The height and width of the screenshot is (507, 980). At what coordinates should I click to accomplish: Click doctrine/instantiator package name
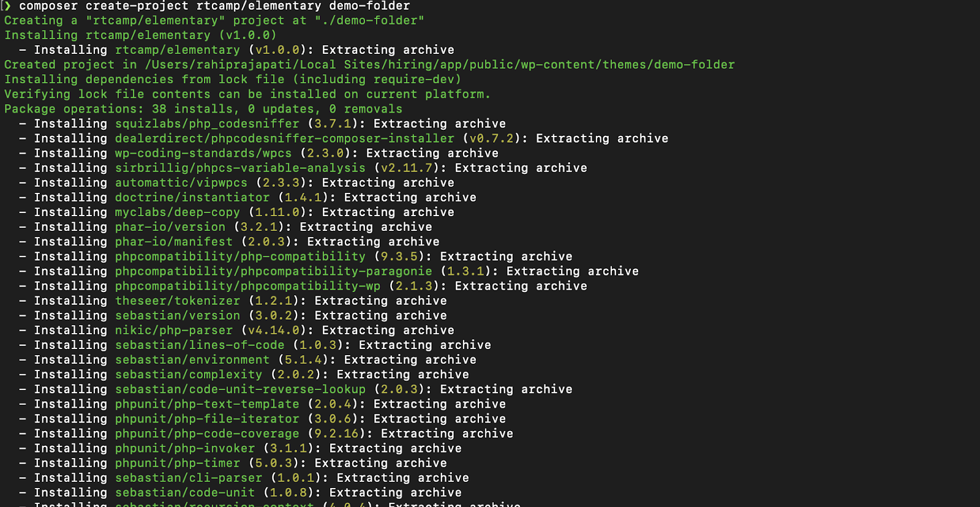[192, 197]
